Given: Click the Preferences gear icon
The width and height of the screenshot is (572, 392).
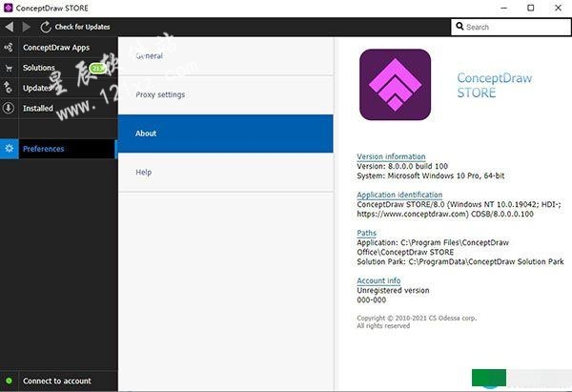Looking at the screenshot, I should point(10,149).
